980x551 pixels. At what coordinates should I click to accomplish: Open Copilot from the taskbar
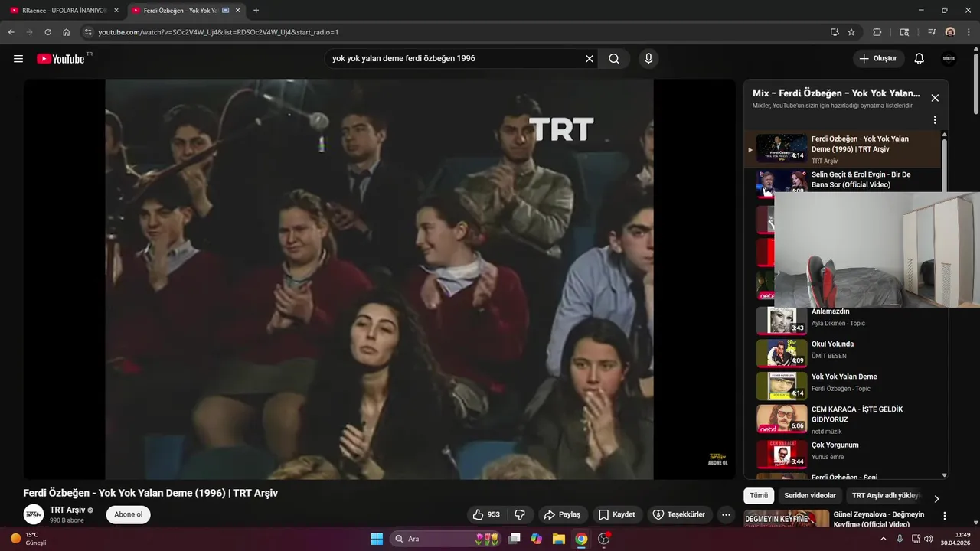(537, 539)
